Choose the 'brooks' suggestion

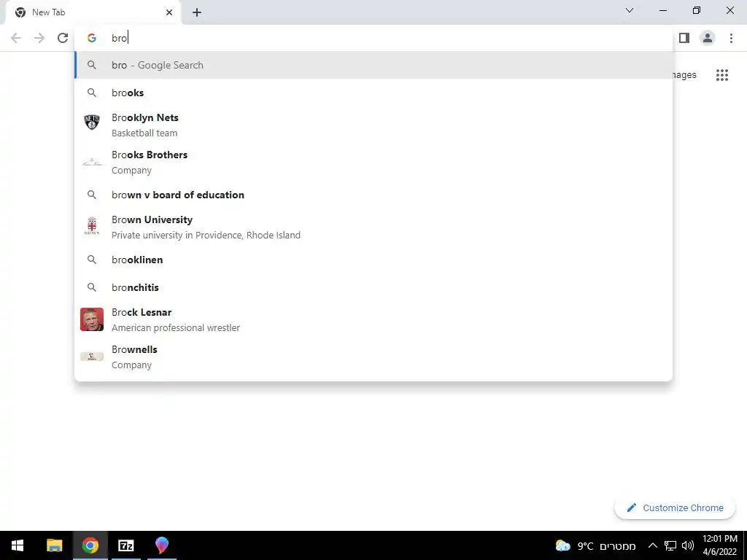tap(373, 93)
